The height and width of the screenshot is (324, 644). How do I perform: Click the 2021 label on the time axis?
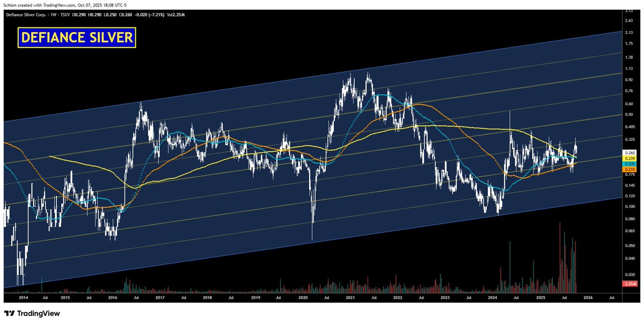(350, 297)
